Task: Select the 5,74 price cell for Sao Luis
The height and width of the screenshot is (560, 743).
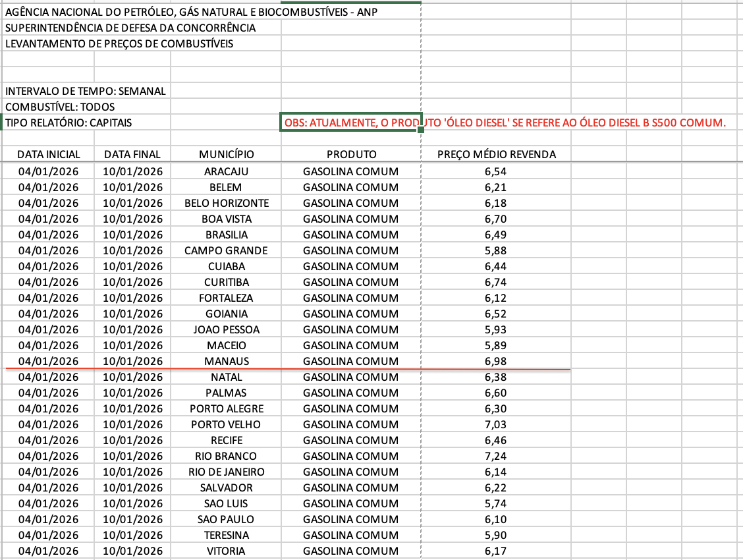Action: 495,503
